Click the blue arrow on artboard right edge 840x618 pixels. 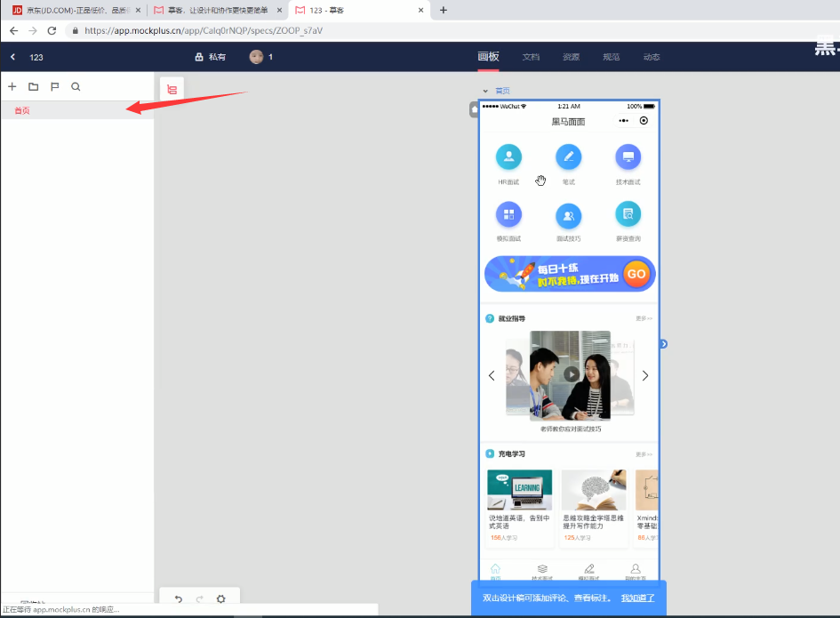click(x=663, y=344)
